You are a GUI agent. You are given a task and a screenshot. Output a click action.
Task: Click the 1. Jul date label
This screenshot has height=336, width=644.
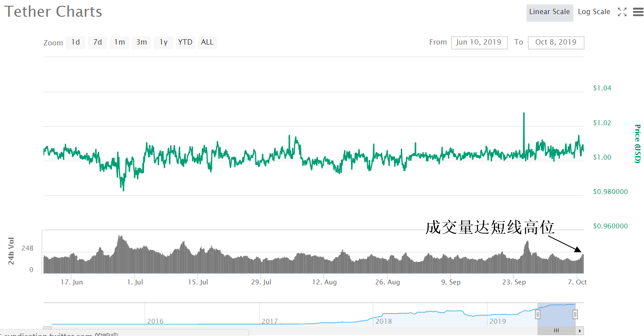(135, 282)
